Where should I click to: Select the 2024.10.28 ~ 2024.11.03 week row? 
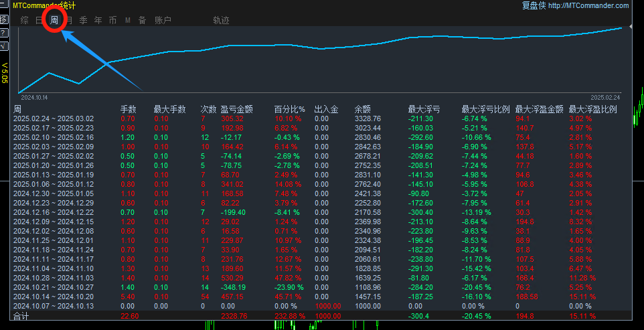tap(54, 278)
